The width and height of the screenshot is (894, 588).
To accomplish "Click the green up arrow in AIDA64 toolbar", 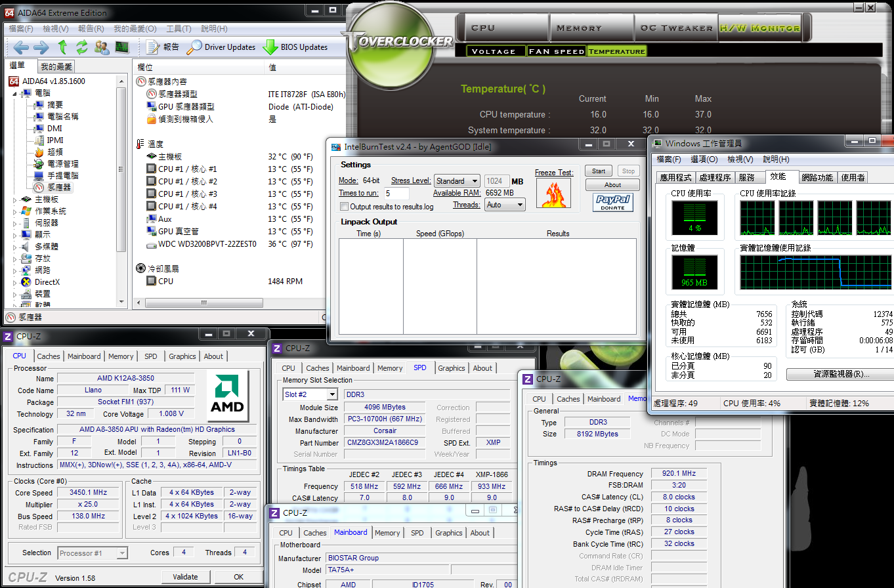I will tap(62, 47).
